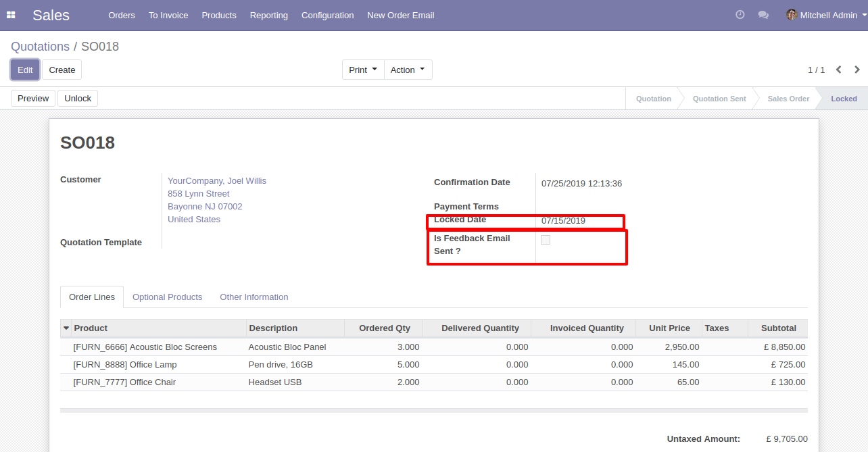This screenshot has height=452, width=868.
Task: Sort by the Ordered Qty column header
Action: pos(385,328)
